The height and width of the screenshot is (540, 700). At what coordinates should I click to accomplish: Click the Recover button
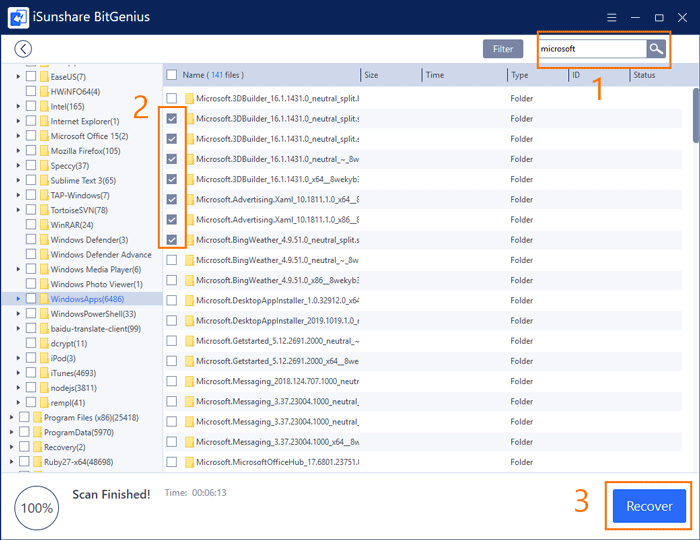[x=649, y=506]
